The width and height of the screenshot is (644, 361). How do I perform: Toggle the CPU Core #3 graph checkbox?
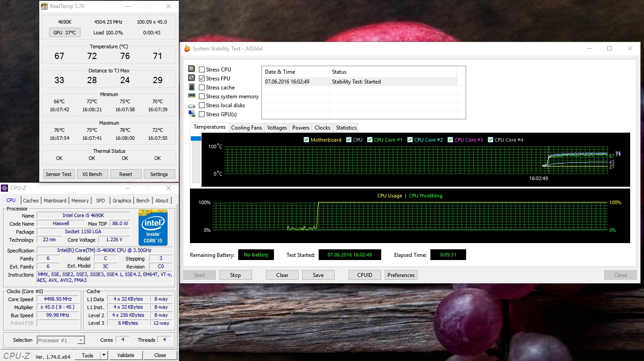(x=450, y=140)
